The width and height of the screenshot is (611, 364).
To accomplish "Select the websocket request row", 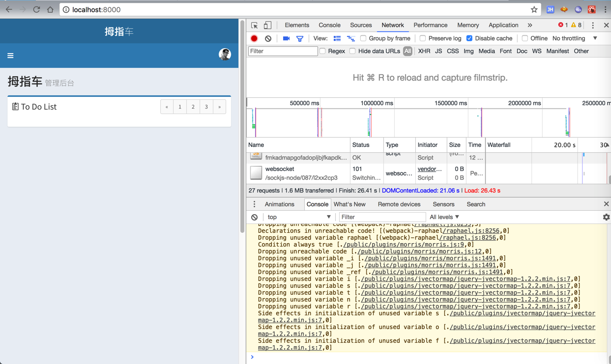I will 427,173.
